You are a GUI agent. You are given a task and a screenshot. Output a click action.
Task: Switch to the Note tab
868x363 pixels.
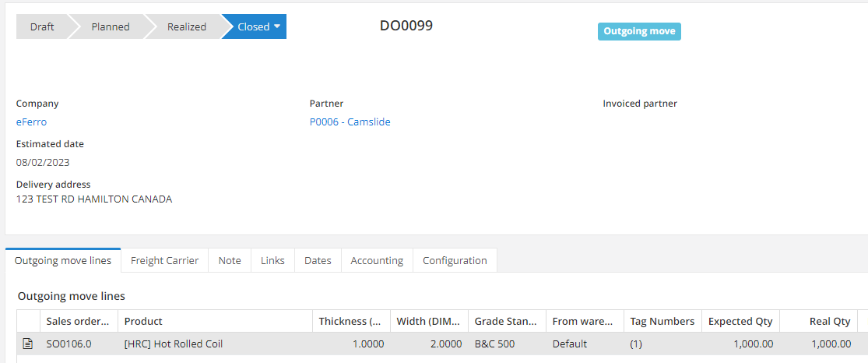click(230, 260)
